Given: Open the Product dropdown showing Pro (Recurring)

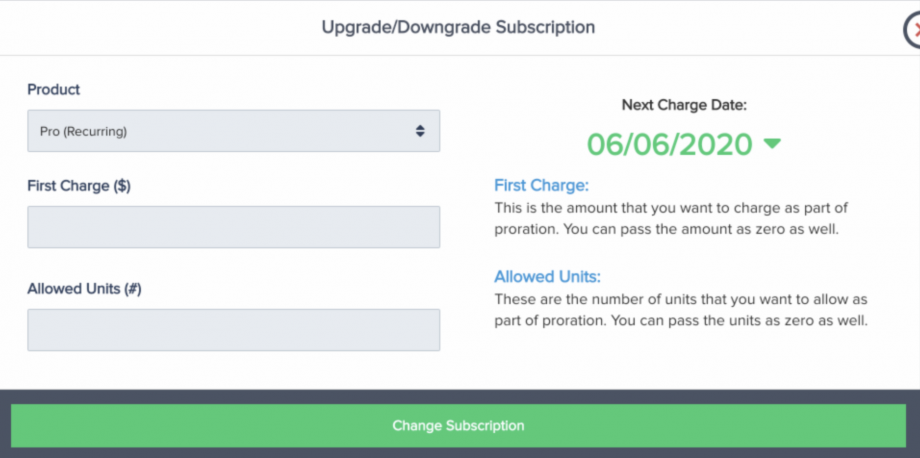Looking at the screenshot, I should (x=233, y=131).
